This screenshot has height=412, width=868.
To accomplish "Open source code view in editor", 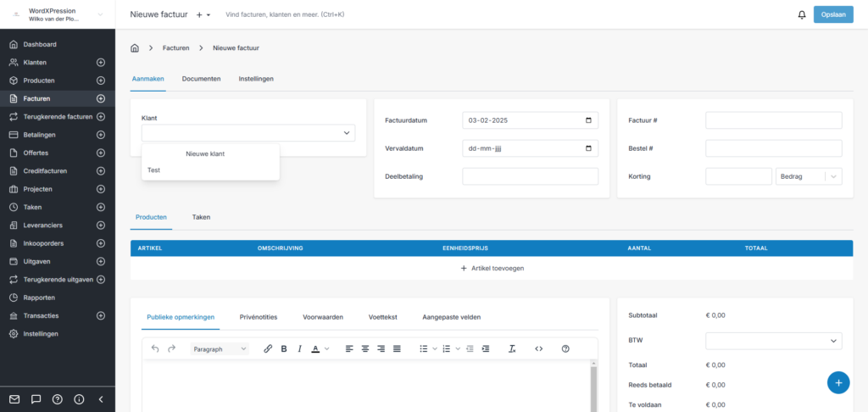I will pyautogui.click(x=538, y=349).
